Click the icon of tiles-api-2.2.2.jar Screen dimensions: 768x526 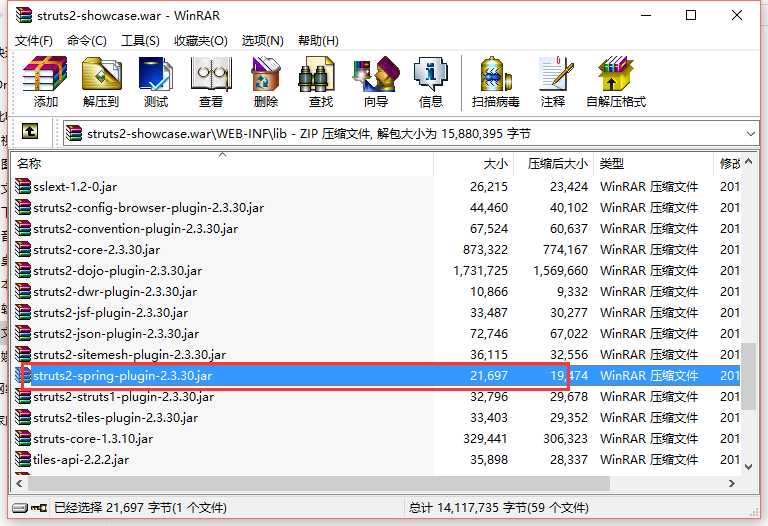click(x=23, y=459)
